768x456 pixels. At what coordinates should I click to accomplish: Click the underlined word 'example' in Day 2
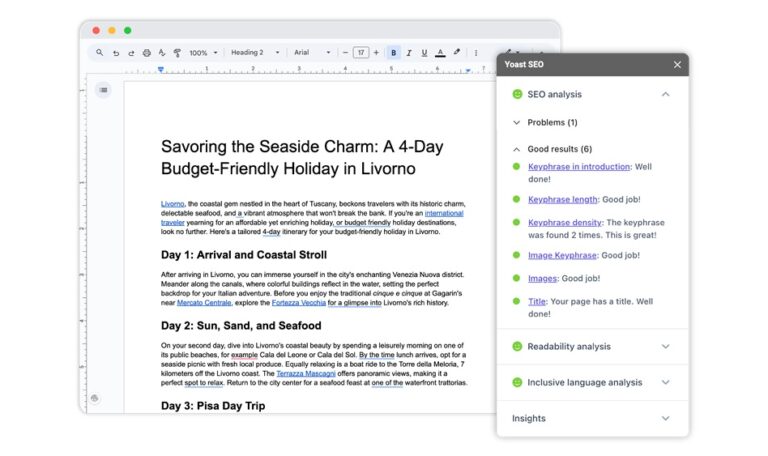click(244, 355)
